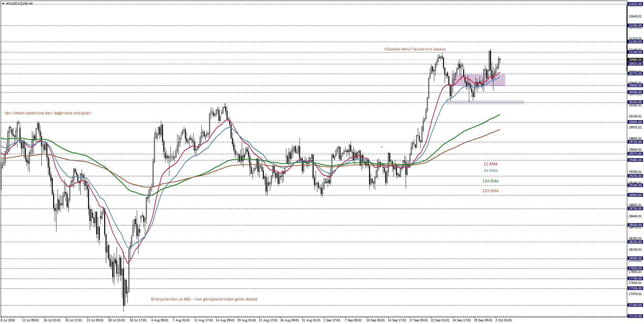Click the 28500.00 price level label

click(635, 225)
